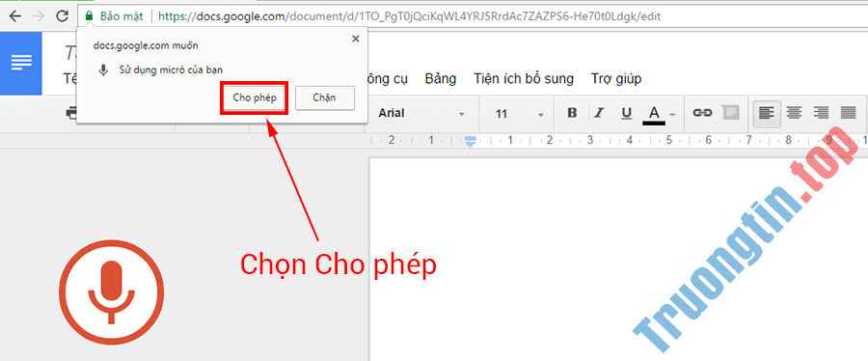
Task: Click the browser back arrow
Action: coord(14,15)
